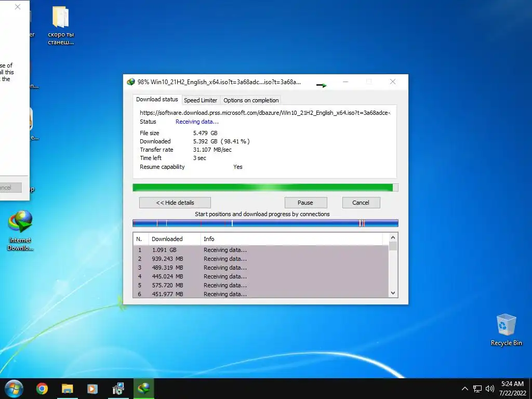Screen dimensions: 532x399
Task: Open the Recycle Bin desktop icon
Action: click(506, 330)
